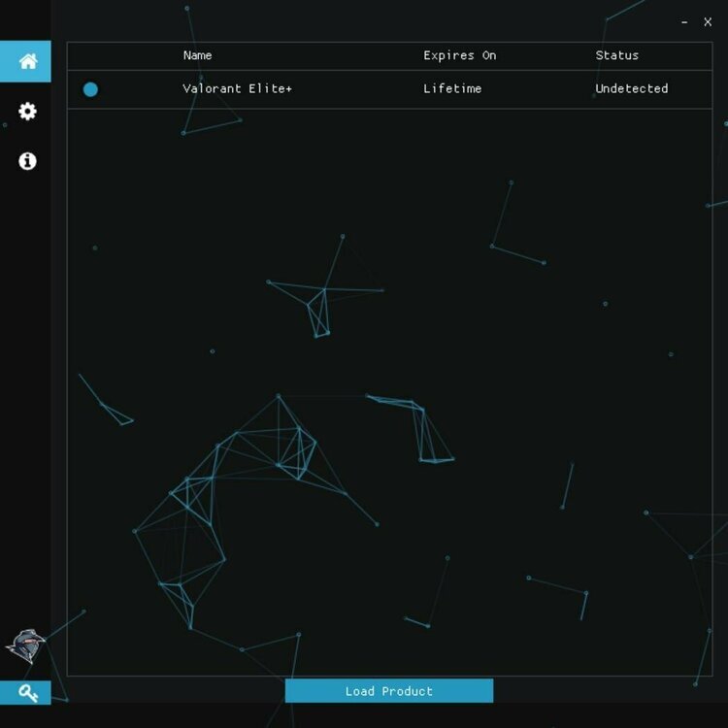Minimize the loader window
728x728 pixels.
(x=684, y=21)
